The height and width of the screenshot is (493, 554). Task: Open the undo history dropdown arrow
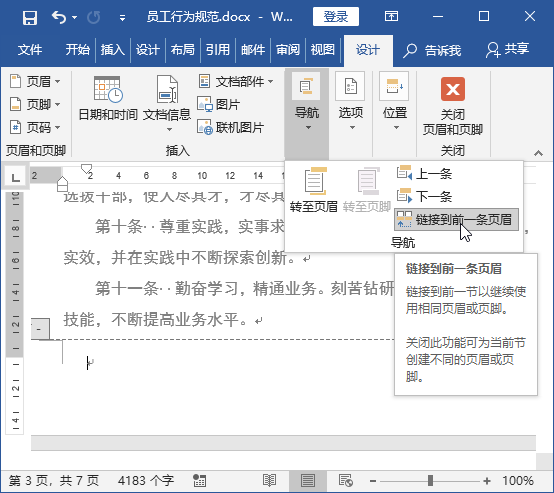tap(75, 17)
